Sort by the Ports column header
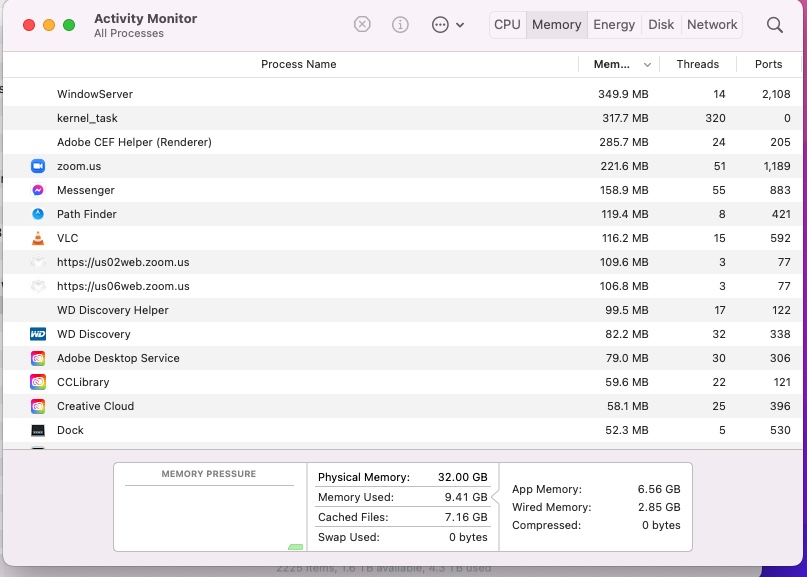This screenshot has width=807, height=577. 768,64
